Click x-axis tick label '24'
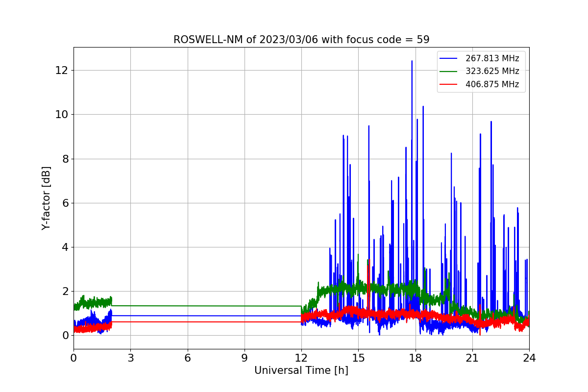The image size is (588, 392). tap(529, 358)
